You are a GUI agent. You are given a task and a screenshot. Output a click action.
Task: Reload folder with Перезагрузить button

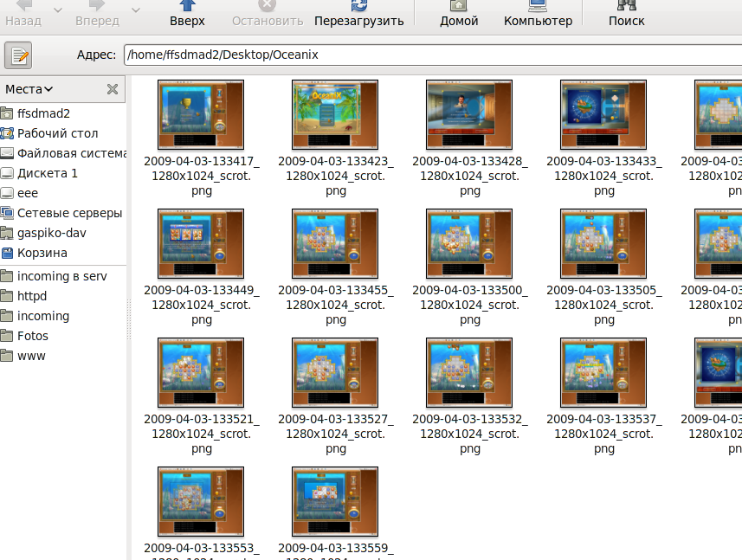point(358,14)
